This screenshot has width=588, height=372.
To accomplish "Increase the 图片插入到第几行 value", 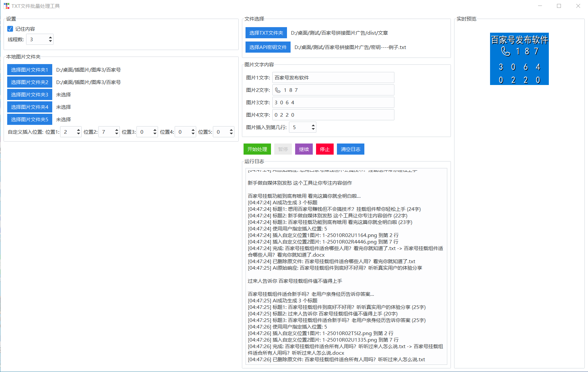I will [313, 125].
